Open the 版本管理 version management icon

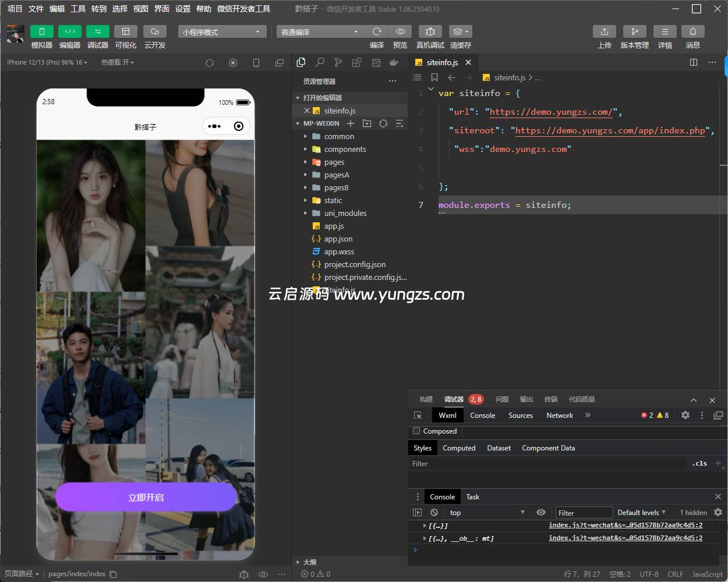634,31
